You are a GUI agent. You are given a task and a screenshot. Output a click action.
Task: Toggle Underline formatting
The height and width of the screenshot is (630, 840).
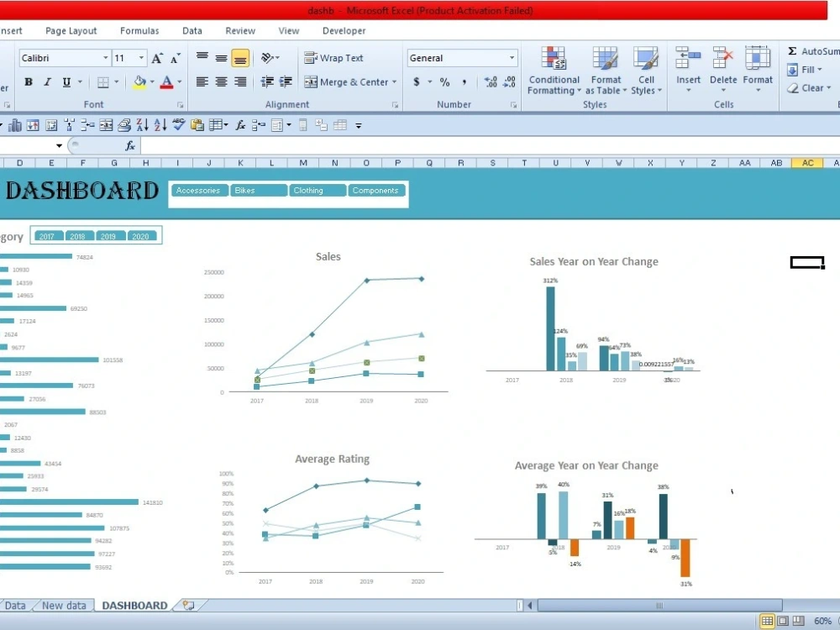tap(66, 82)
